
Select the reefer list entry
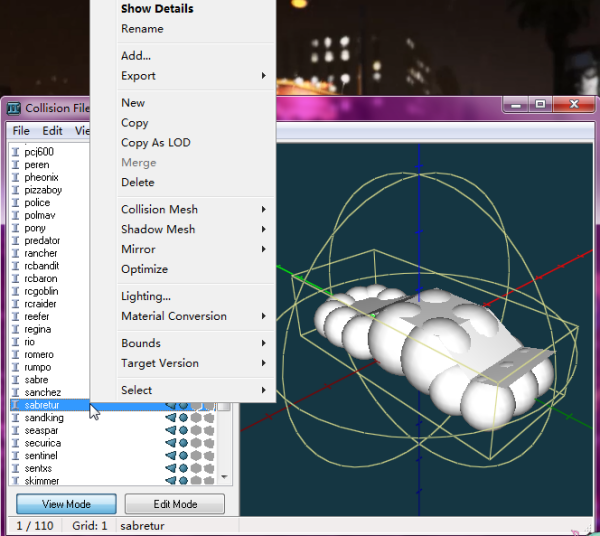click(37, 316)
